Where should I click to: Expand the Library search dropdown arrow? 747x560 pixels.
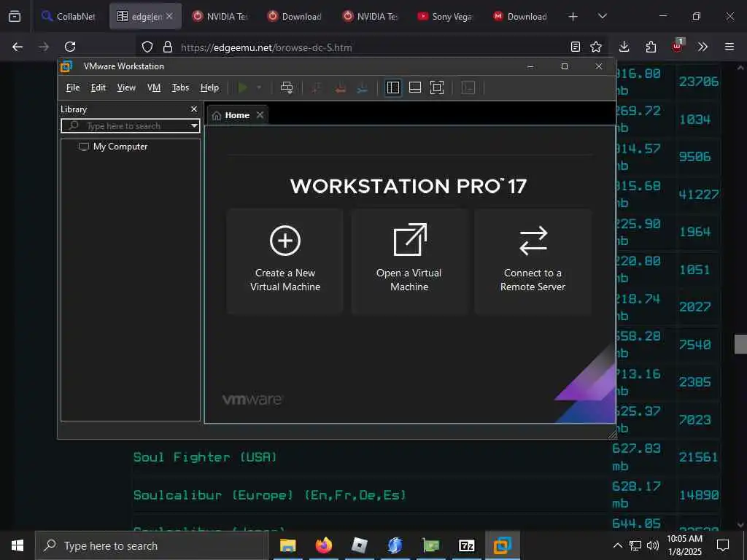coord(194,126)
